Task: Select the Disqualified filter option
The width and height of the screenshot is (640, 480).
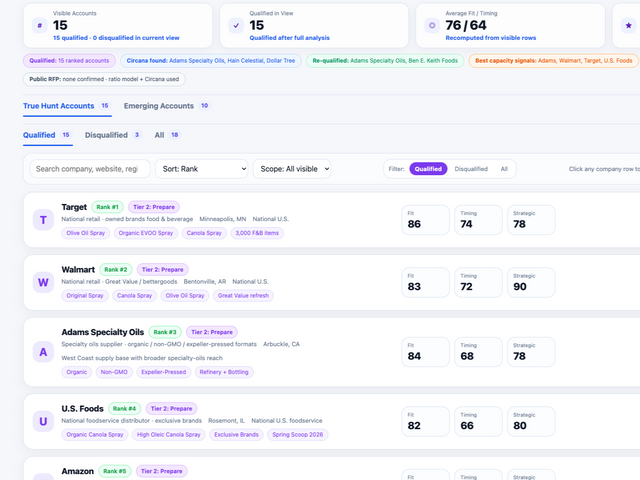Action: (x=471, y=169)
